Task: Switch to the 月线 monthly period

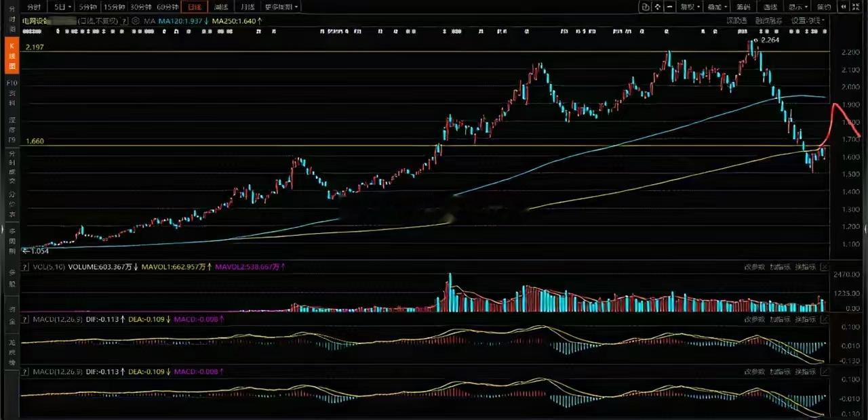Action: pyautogui.click(x=247, y=7)
